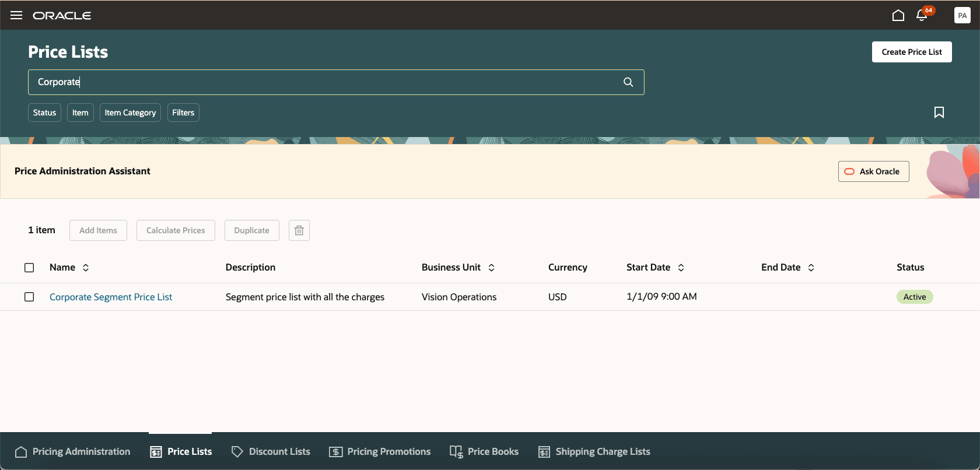Click the search field containing Corporate

click(x=336, y=82)
